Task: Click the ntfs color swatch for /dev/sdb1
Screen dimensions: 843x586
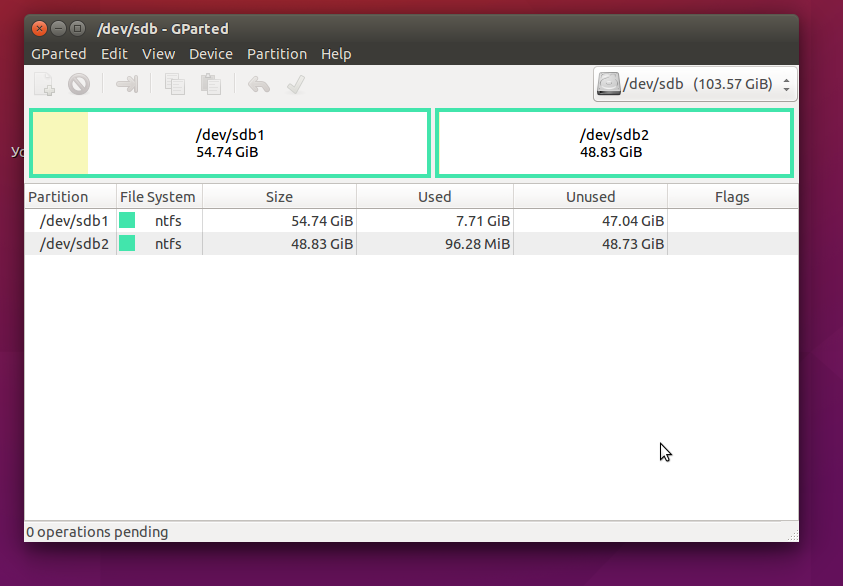Action: pos(128,220)
